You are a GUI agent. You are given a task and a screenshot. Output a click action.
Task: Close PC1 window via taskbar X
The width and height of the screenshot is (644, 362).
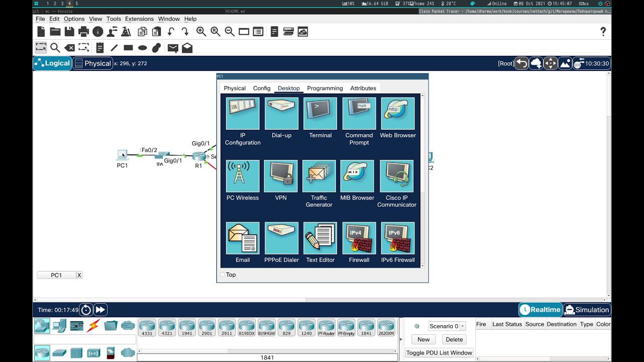click(79, 275)
